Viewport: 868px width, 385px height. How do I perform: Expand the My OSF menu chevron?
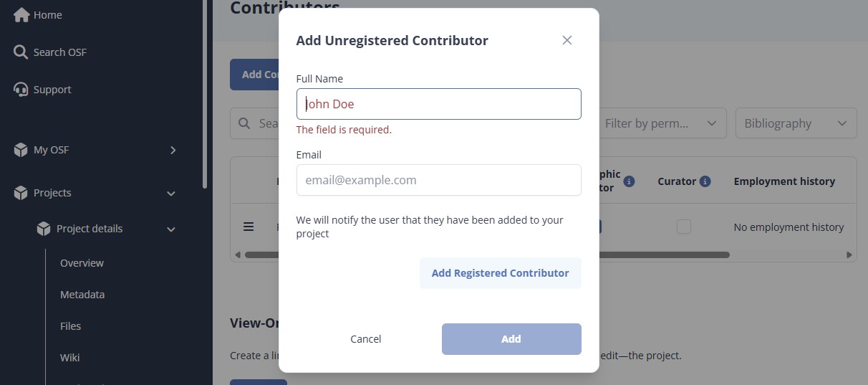(173, 150)
